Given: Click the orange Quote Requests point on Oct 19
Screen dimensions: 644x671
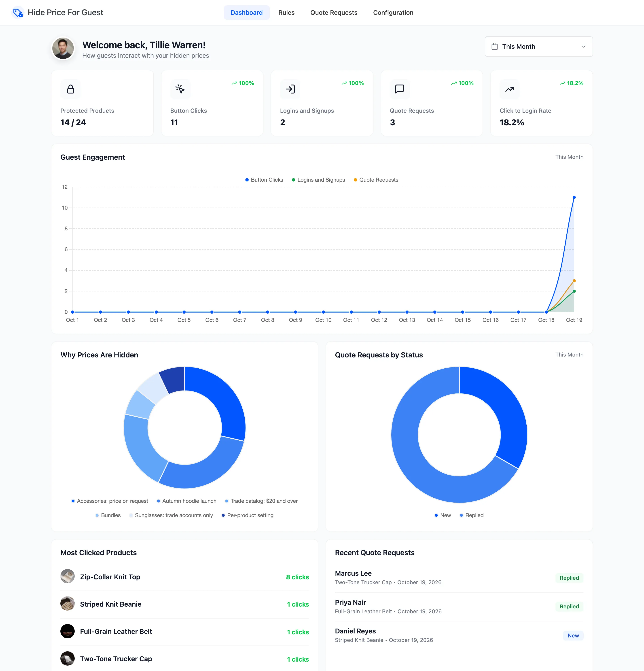Looking at the screenshot, I should [574, 281].
